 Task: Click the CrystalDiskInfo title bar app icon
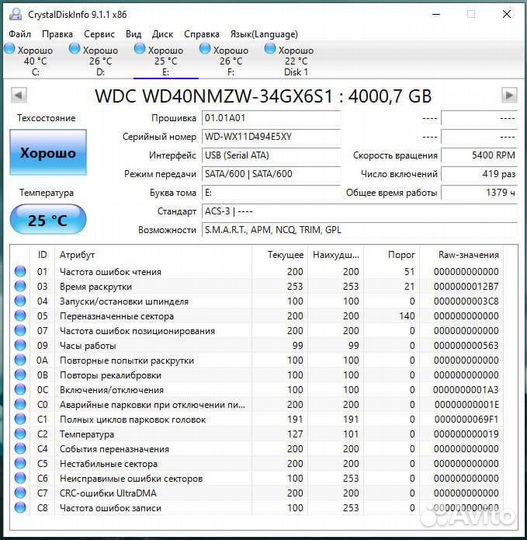tap(16, 14)
